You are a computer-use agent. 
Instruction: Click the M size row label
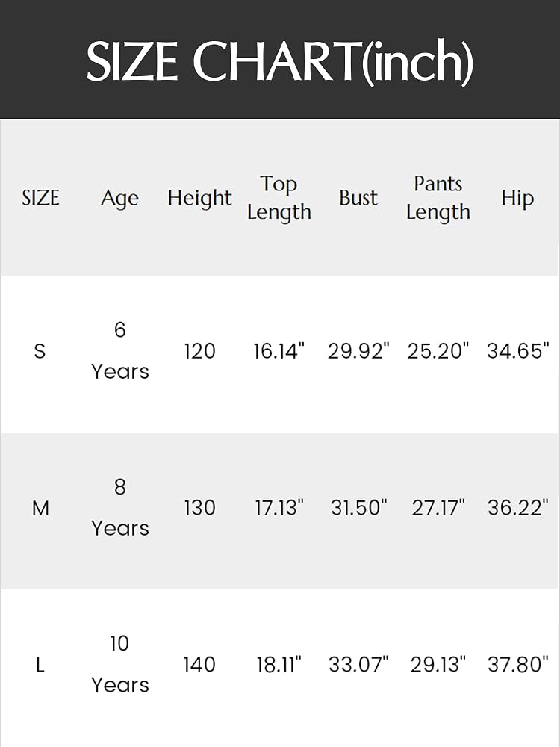click(40, 508)
